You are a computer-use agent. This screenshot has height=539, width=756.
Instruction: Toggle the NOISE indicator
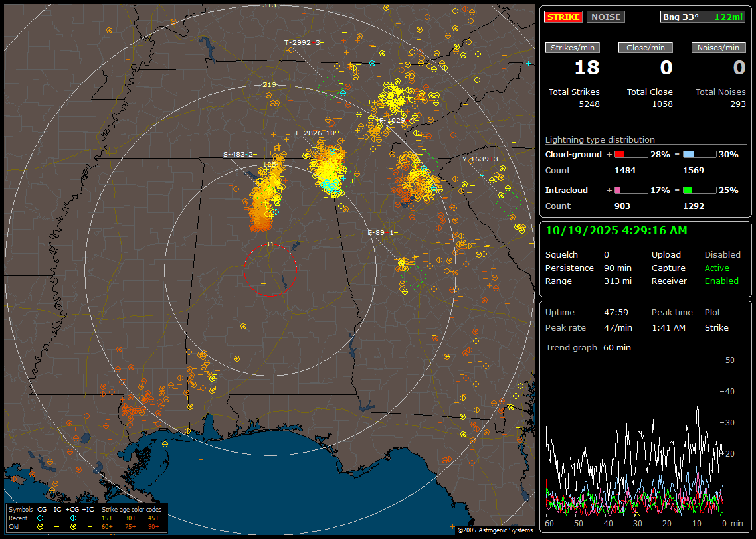605,17
